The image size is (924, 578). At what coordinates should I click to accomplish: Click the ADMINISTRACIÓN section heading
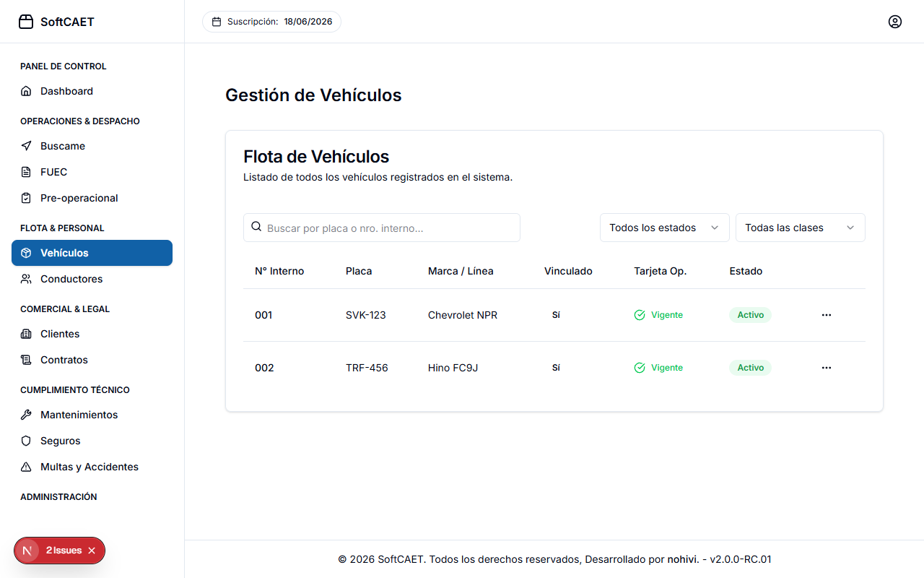(x=58, y=497)
